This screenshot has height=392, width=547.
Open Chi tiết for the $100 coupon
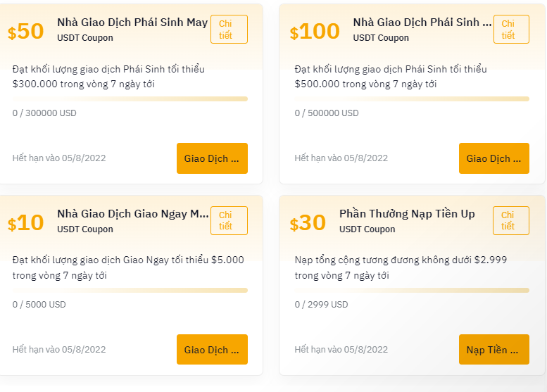511,30
